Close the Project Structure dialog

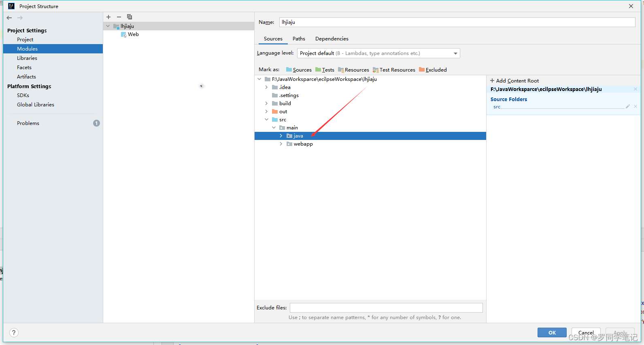[x=631, y=6]
